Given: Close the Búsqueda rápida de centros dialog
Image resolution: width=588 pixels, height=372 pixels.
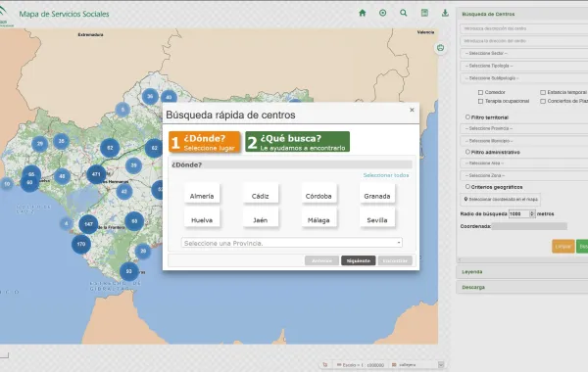Looking at the screenshot, I should click(412, 110).
